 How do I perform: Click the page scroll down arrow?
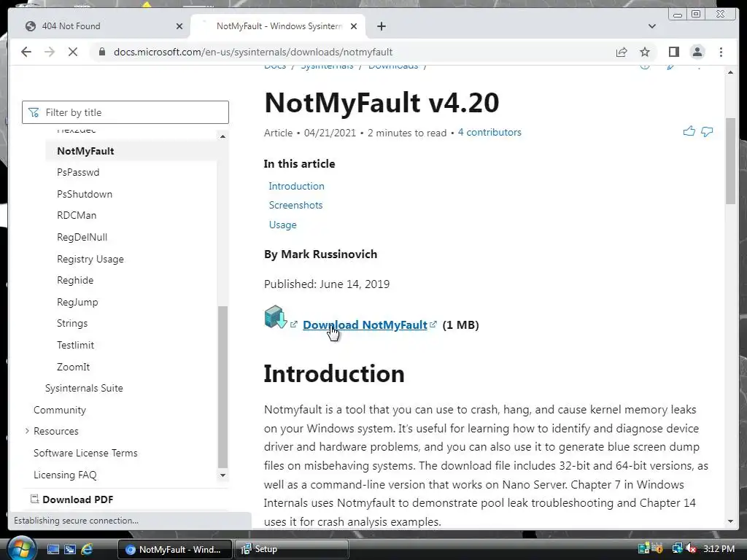(x=730, y=521)
